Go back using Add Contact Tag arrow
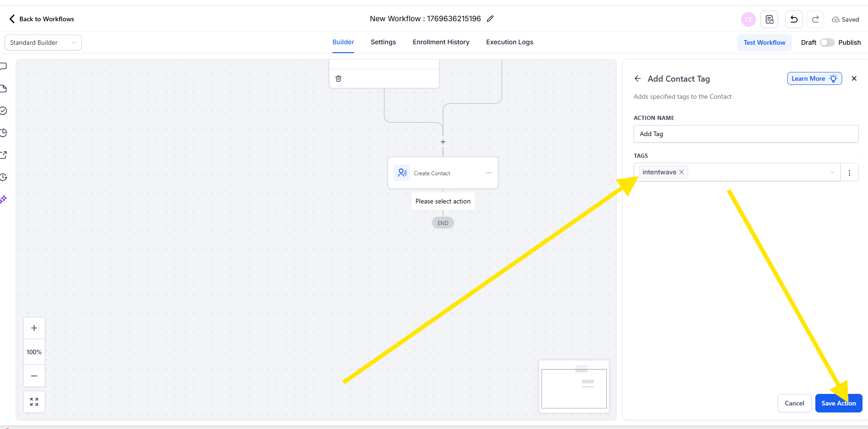 [638, 79]
